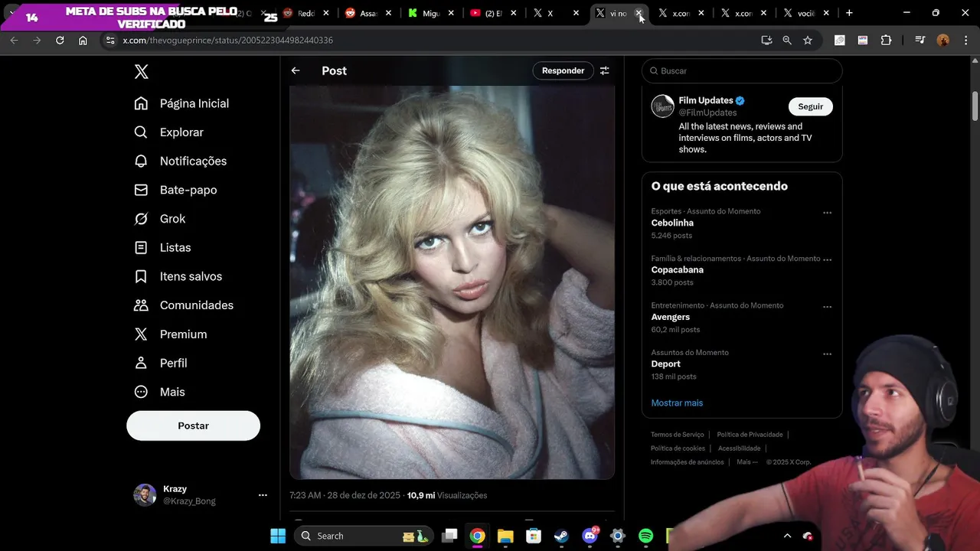This screenshot has width=980, height=551.
Task: Open a new browser tab
Action: (849, 13)
